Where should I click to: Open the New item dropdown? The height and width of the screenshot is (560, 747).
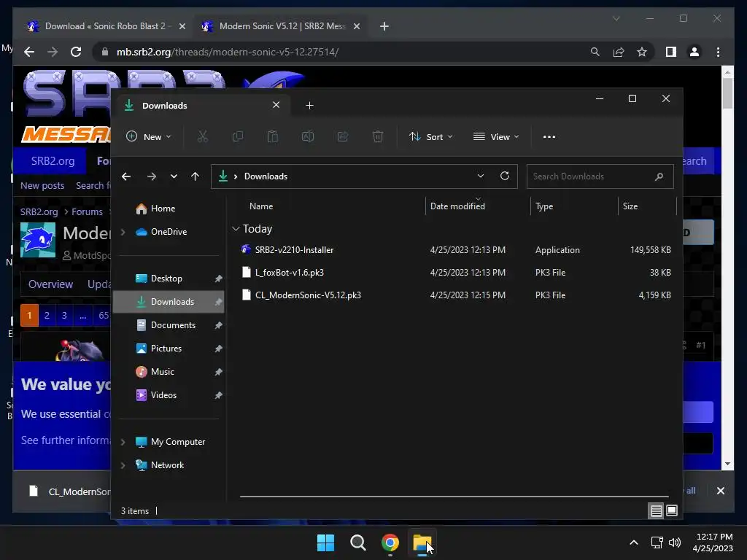point(148,136)
